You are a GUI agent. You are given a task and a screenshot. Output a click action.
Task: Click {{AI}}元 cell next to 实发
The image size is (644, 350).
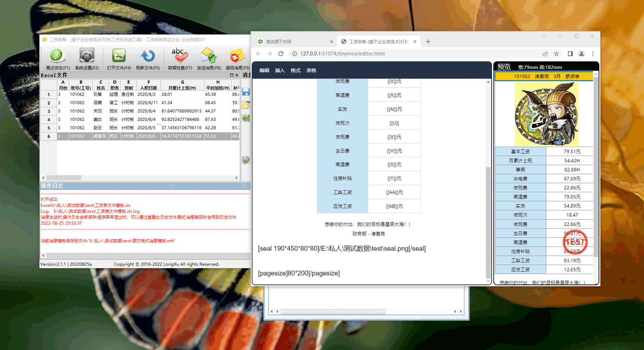pos(394,109)
